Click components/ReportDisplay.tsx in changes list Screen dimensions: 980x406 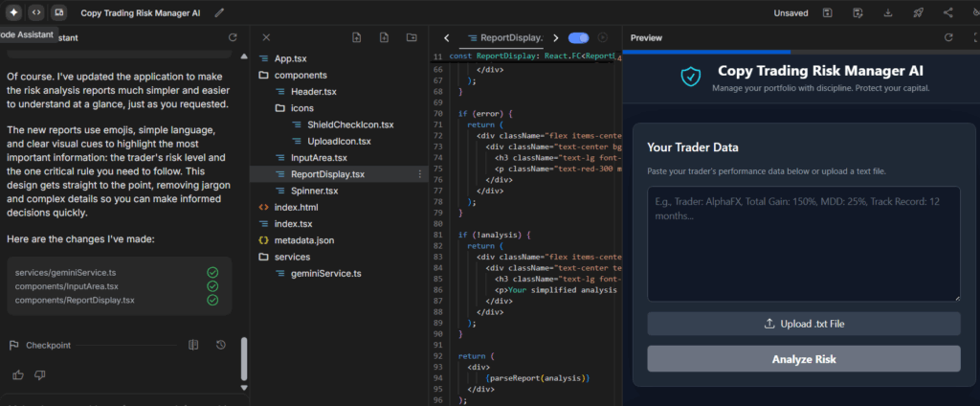(75, 301)
